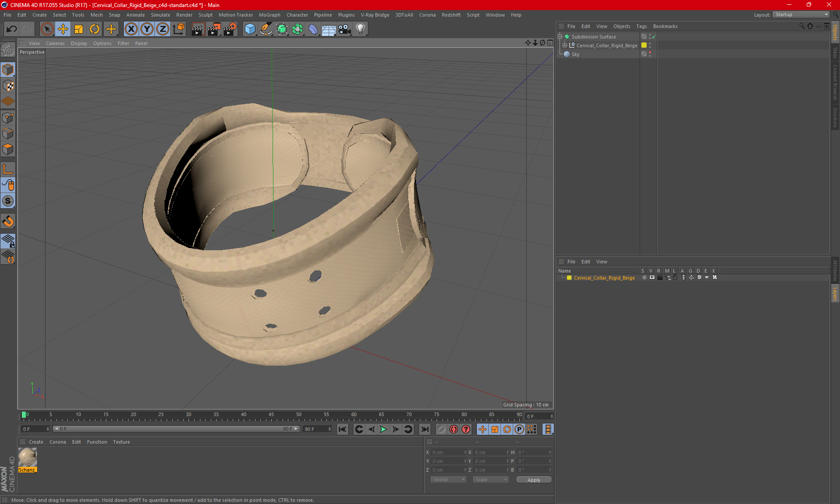The image size is (840, 504).
Task: Select the Sky object
Action: point(575,54)
